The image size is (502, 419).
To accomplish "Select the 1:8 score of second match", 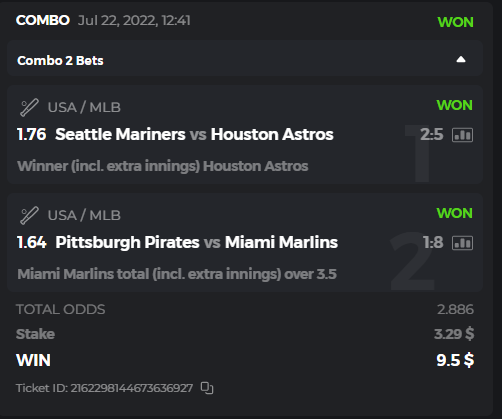I will click(433, 243).
